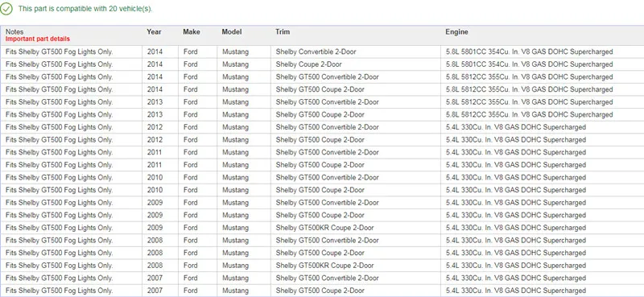The width and height of the screenshot is (644, 297).
Task: Select the 2013 Shelby GT500 Convertible trim cell
Action: (355, 102)
